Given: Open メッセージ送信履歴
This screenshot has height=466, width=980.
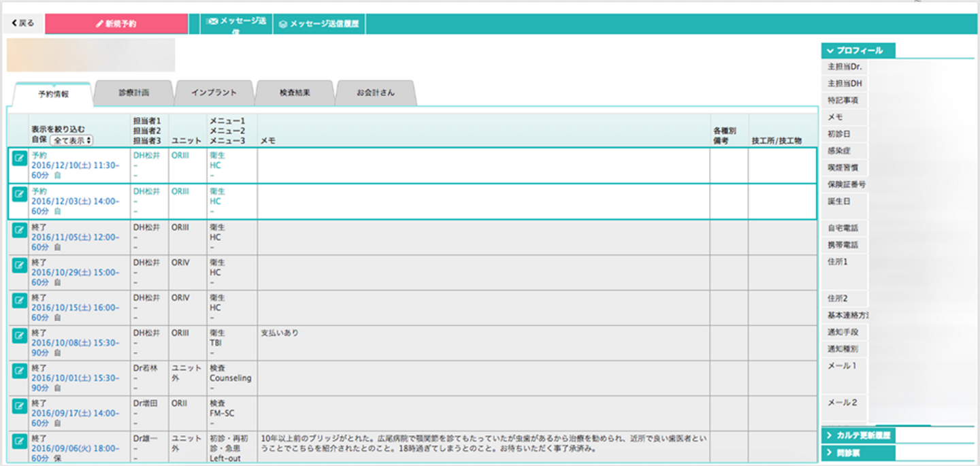Looking at the screenshot, I should [x=319, y=24].
